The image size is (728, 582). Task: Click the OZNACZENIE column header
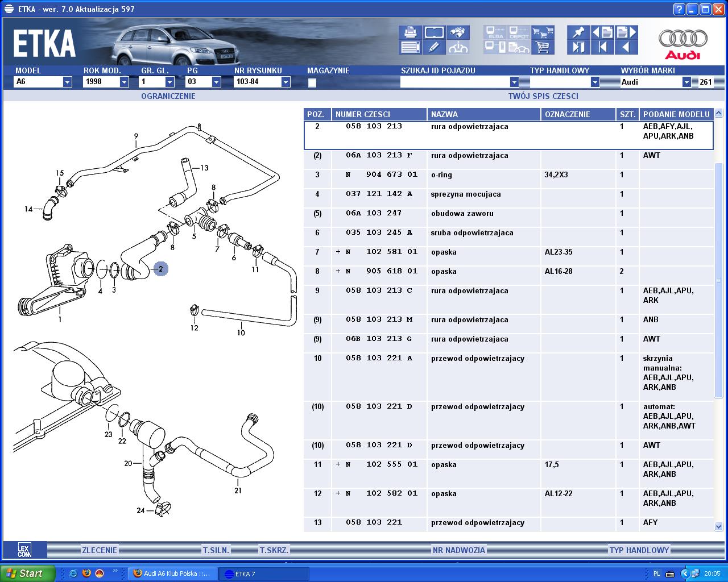pos(578,114)
